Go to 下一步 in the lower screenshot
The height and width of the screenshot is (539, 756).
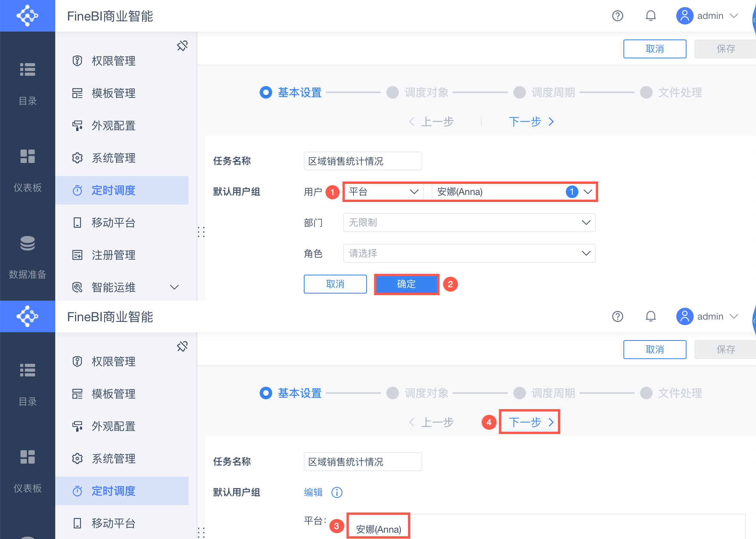pyautogui.click(x=531, y=422)
